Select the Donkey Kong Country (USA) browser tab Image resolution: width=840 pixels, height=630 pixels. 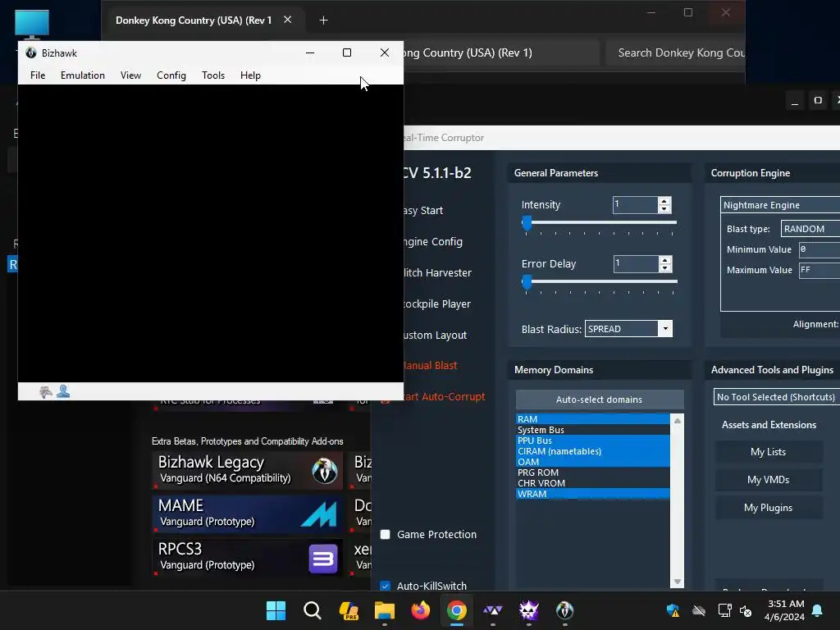[x=194, y=21]
